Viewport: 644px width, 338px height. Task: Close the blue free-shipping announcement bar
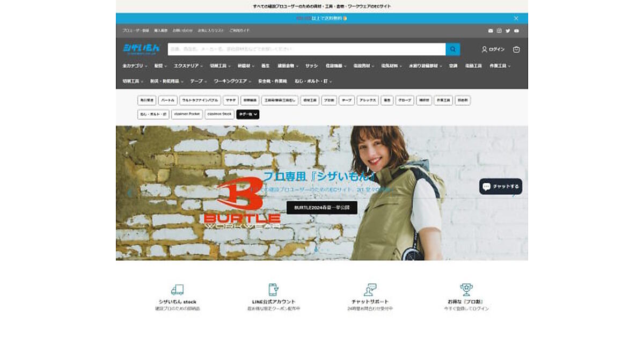[x=516, y=18]
